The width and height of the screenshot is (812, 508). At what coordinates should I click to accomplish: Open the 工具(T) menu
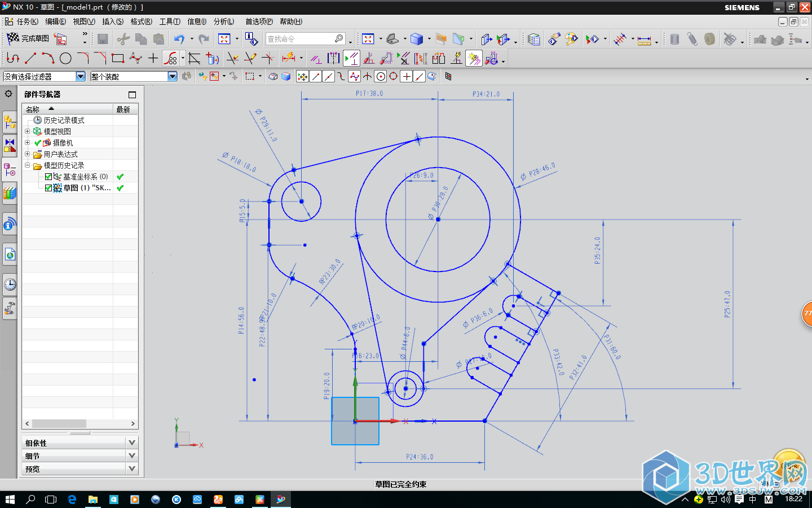click(x=170, y=21)
